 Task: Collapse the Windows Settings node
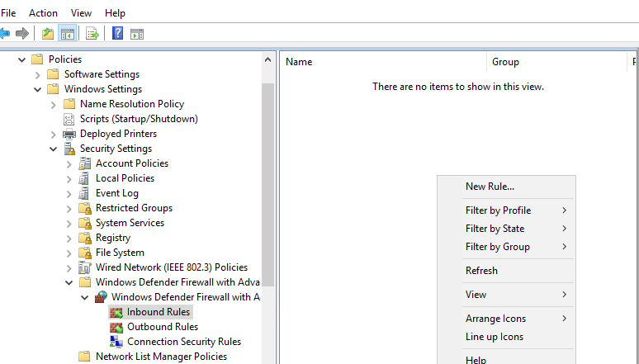pyautogui.click(x=37, y=90)
